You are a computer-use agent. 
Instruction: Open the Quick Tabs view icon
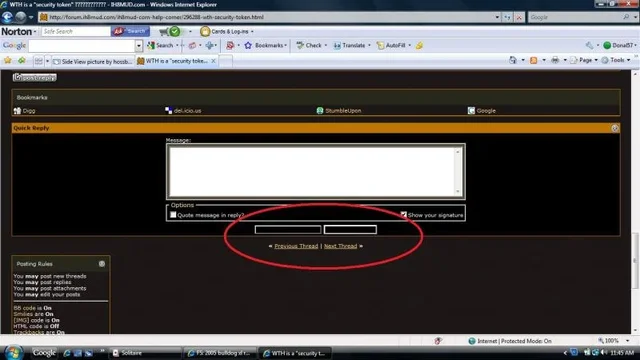(x=38, y=61)
